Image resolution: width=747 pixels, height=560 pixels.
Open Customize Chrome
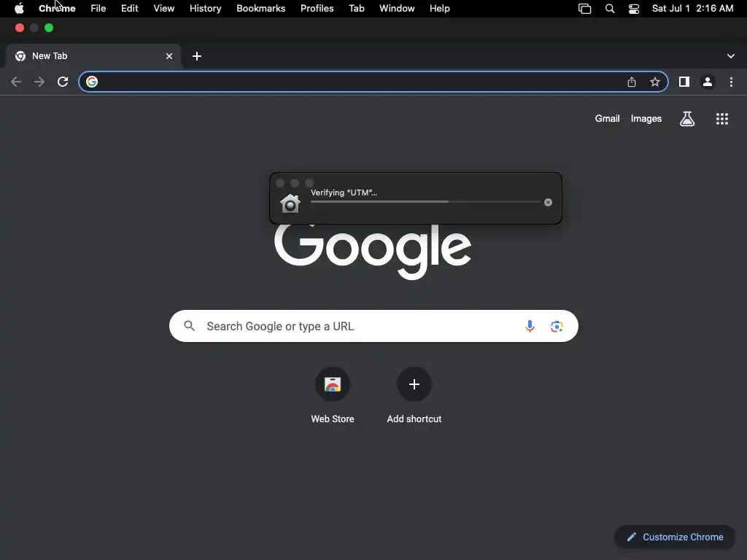pos(675,537)
